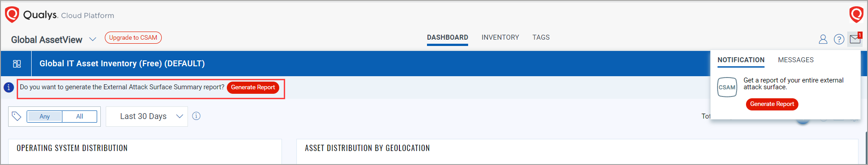Screen dimensions: 868x165
Task: Switch to the INVENTORY tab
Action: click(x=500, y=37)
